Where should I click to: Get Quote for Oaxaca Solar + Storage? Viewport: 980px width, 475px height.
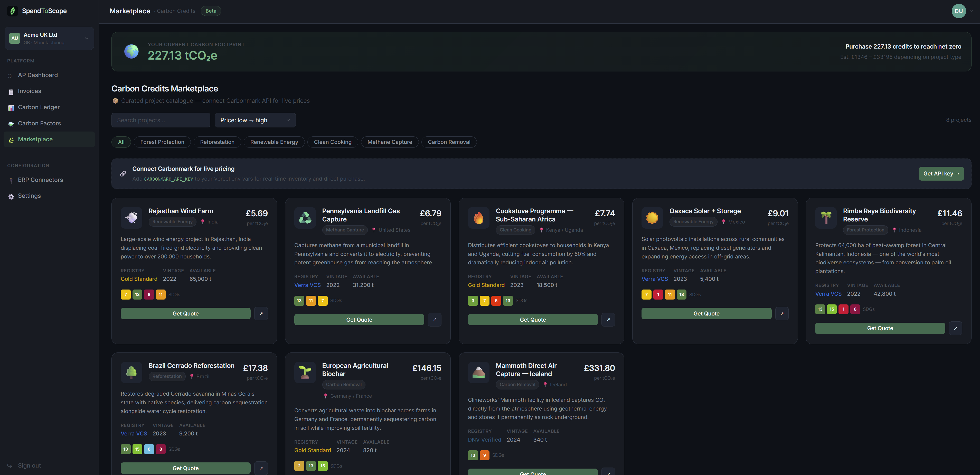click(706, 314)
